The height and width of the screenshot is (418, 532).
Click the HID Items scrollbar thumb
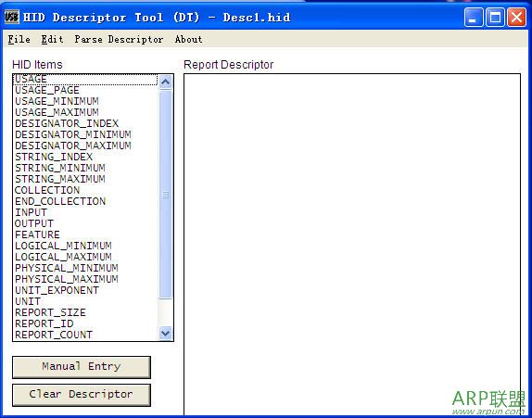click(x=166, y=195)
